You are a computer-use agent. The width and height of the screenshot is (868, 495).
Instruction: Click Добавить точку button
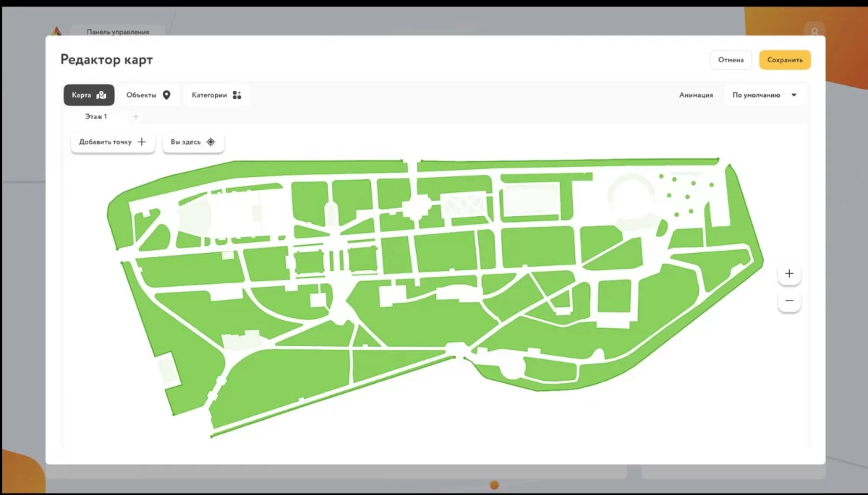(113, 142)
